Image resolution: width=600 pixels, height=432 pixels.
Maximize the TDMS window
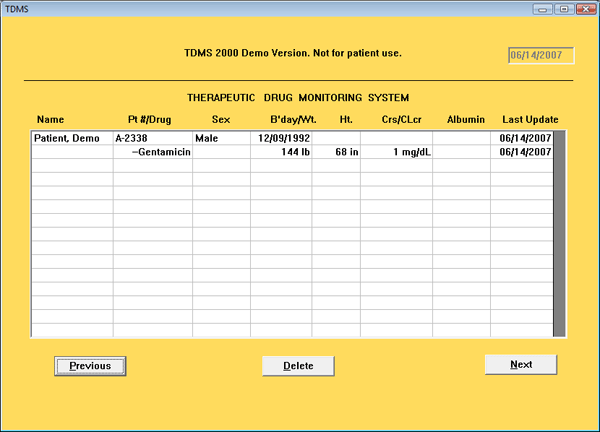point(563,9)
